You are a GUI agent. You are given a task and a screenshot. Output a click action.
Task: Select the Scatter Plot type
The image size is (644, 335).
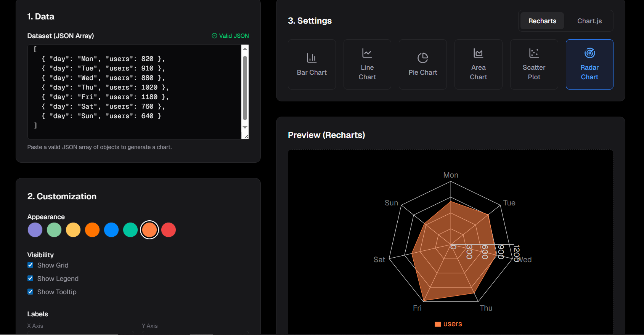click(x=534, y=64)
